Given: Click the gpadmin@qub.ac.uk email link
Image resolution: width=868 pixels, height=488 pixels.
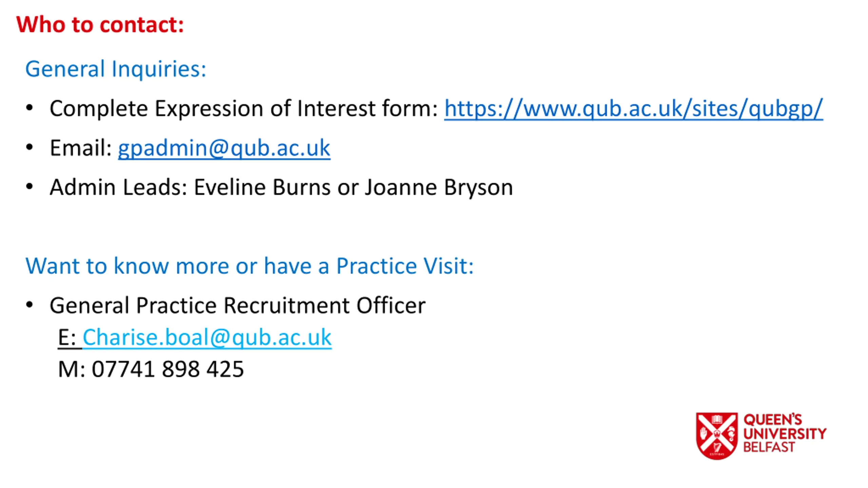Looking at the screenshot, I should (x=224, y=148).
